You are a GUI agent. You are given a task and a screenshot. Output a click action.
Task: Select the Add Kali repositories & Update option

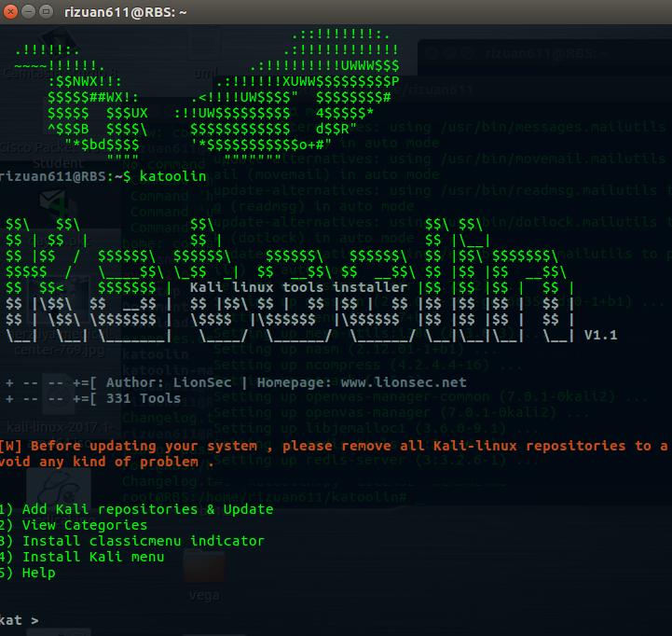point(136,509)
